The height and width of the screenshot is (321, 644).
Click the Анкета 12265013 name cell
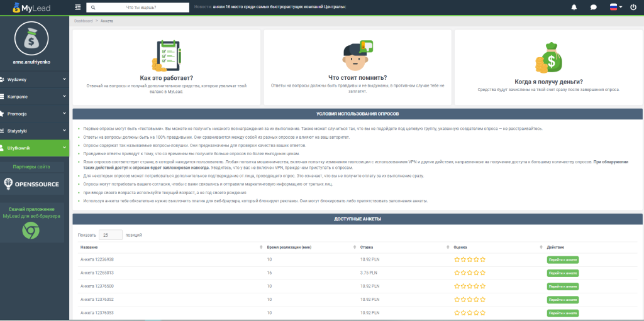(x=97, y=273)
